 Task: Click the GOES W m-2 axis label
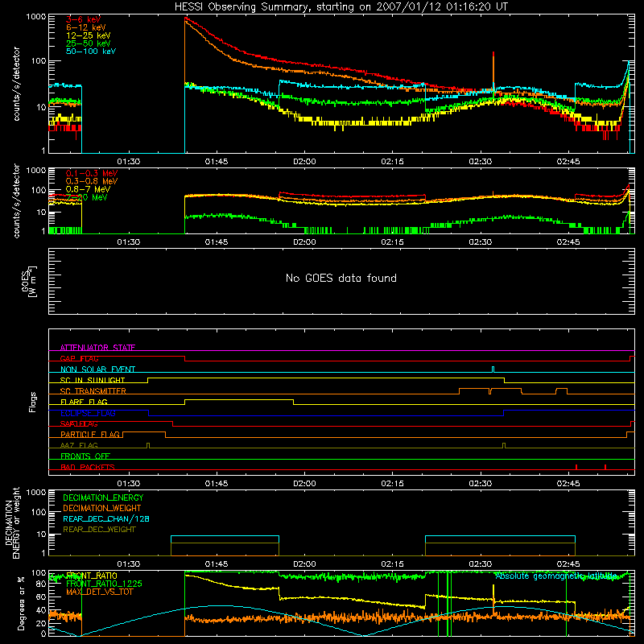click(x=29, y=282)
